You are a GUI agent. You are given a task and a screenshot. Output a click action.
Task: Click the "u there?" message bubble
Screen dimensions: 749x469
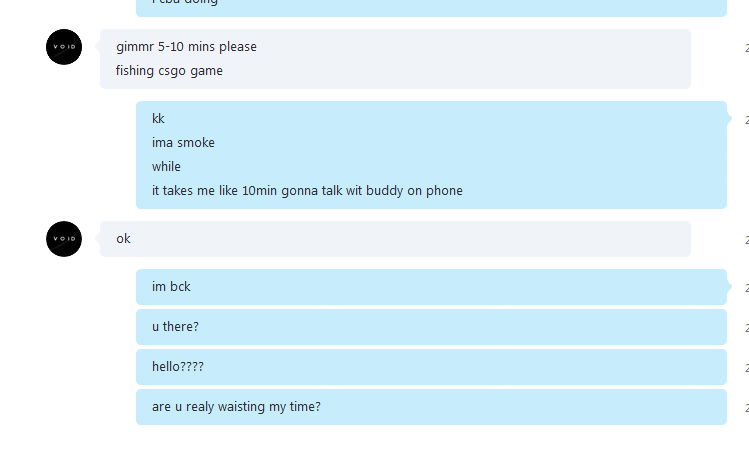point(431,327)
